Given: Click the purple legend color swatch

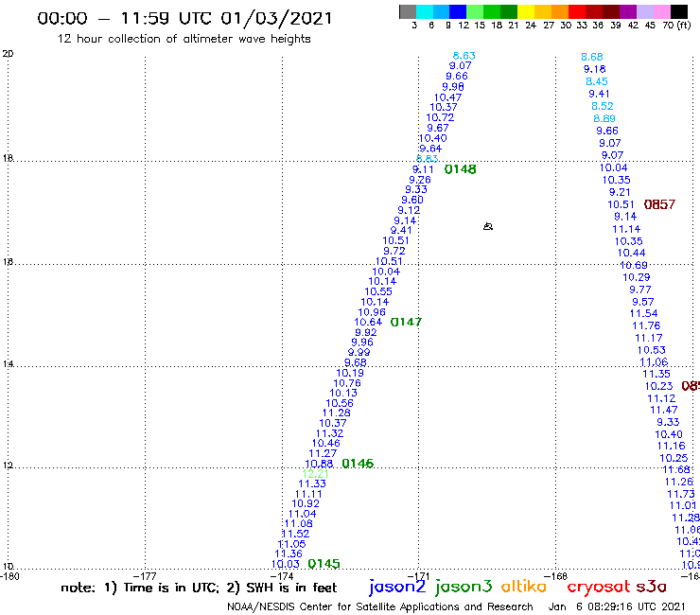Looking at the screenshot, I should click(x=628, y=11).
